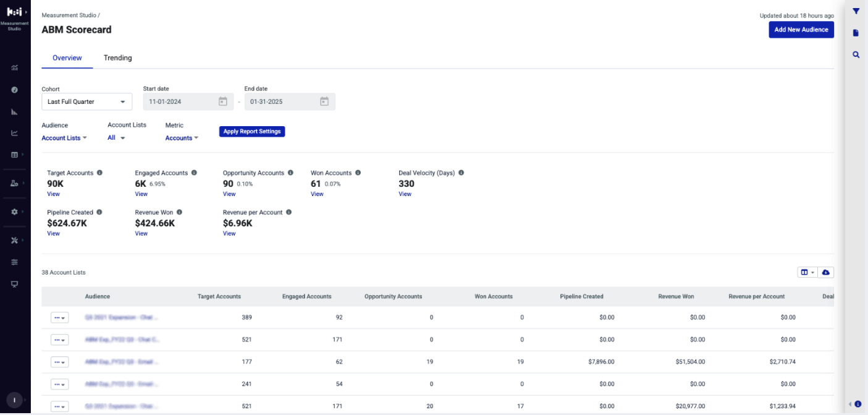
Task: Click the $7,896.00 Pipeline Created cell
Action: click(601, 362)
